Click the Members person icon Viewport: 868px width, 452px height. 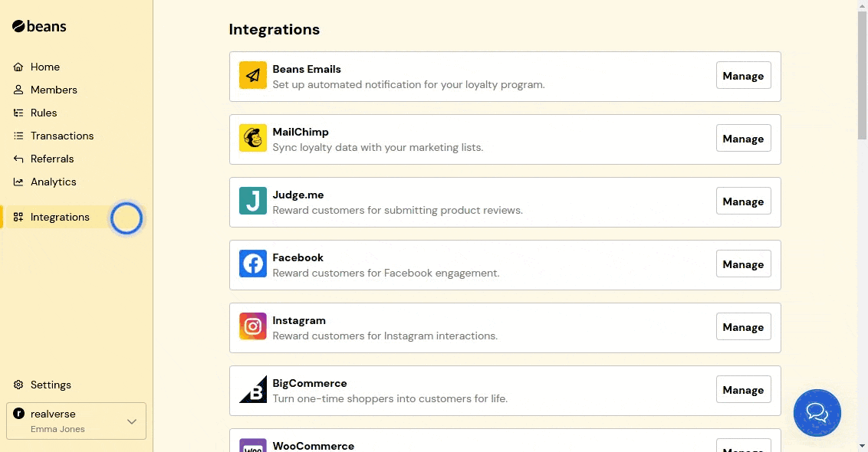pyautogui.click(x=18, y=90)
